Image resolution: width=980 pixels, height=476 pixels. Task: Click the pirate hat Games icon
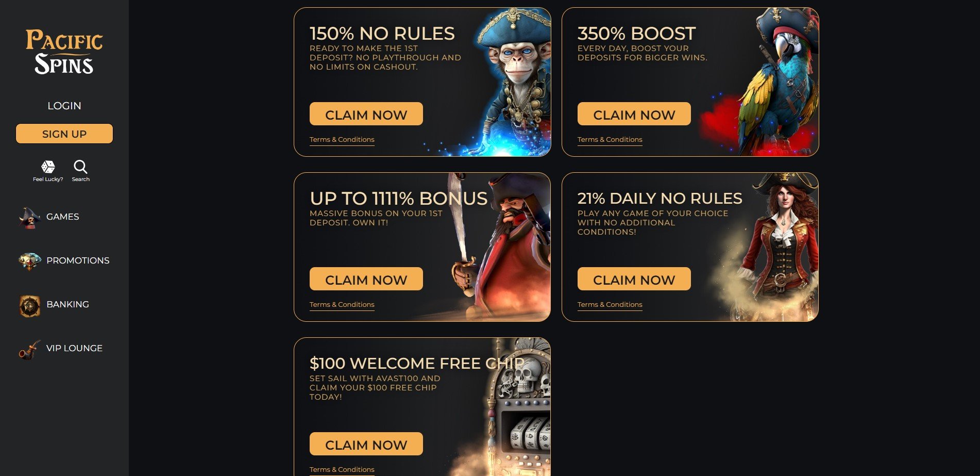29,217
